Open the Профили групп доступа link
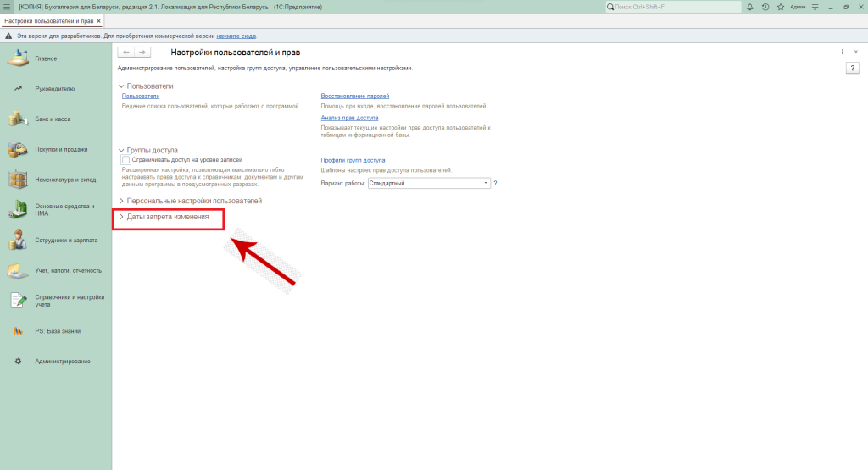The height and width of the screenshot is (470, 868). (353, 160)
